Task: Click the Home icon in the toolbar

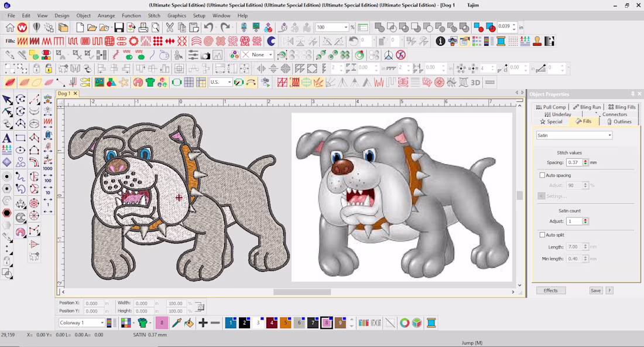Action: point(10,28)
